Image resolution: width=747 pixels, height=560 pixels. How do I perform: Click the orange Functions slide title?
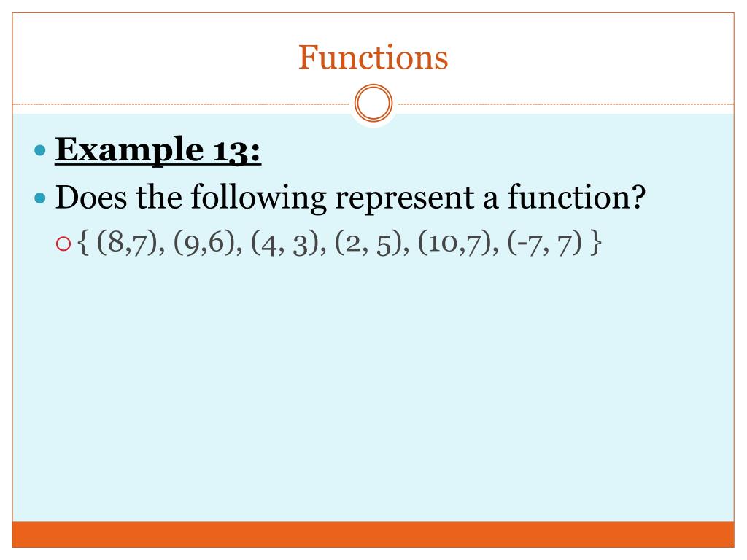coord(373,58)
